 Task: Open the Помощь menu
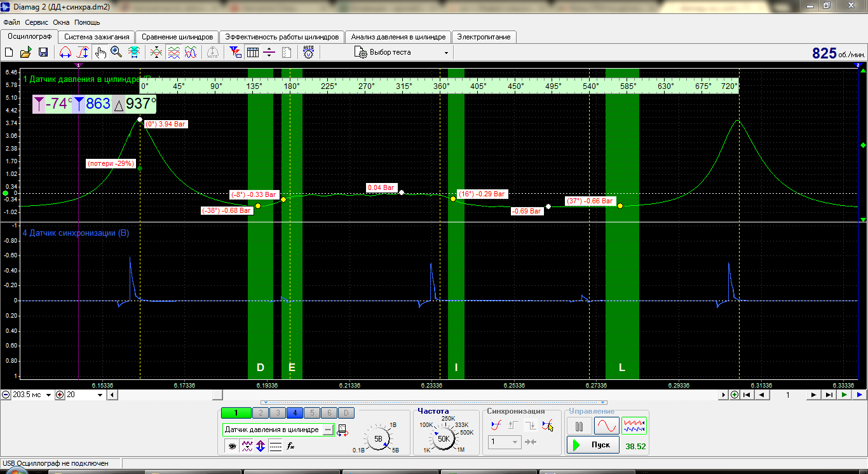pos(87,22)
